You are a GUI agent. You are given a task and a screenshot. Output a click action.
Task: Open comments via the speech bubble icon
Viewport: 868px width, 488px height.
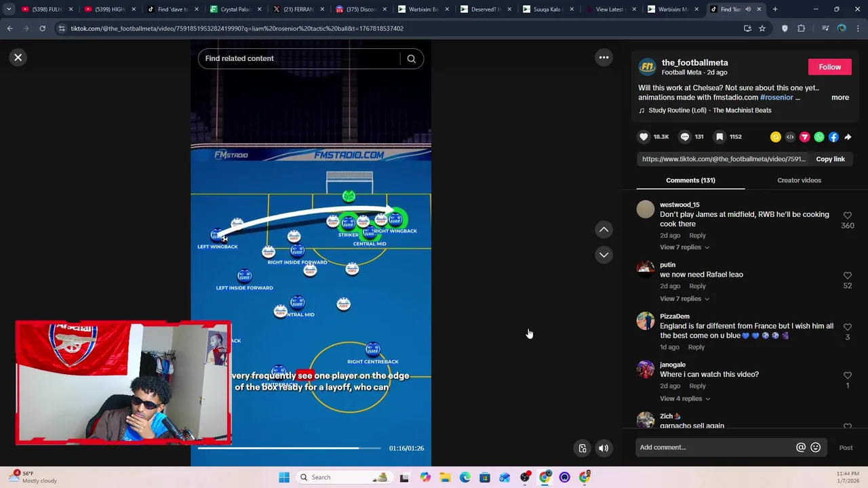[x=684, y=137]
